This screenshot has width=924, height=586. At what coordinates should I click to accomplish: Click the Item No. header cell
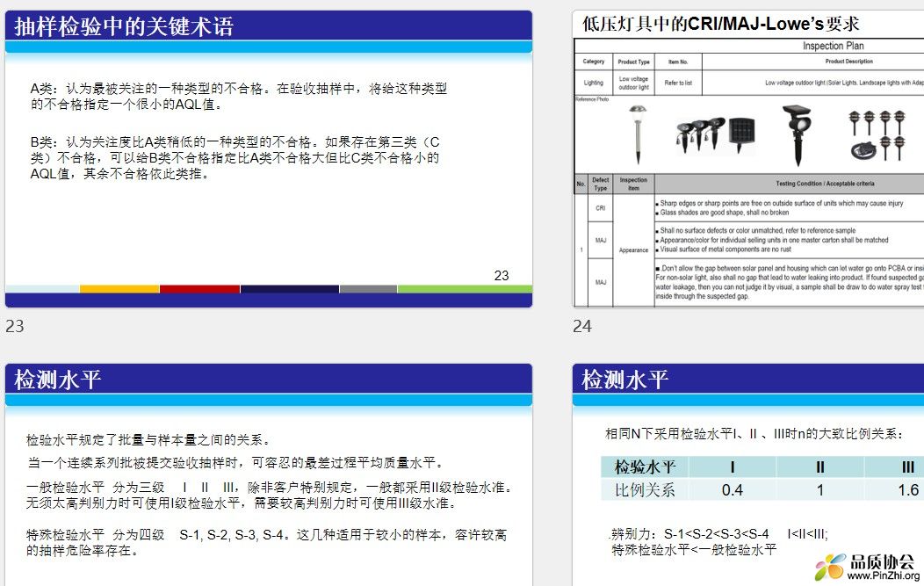pyautogui.click(x=678, y=61)
